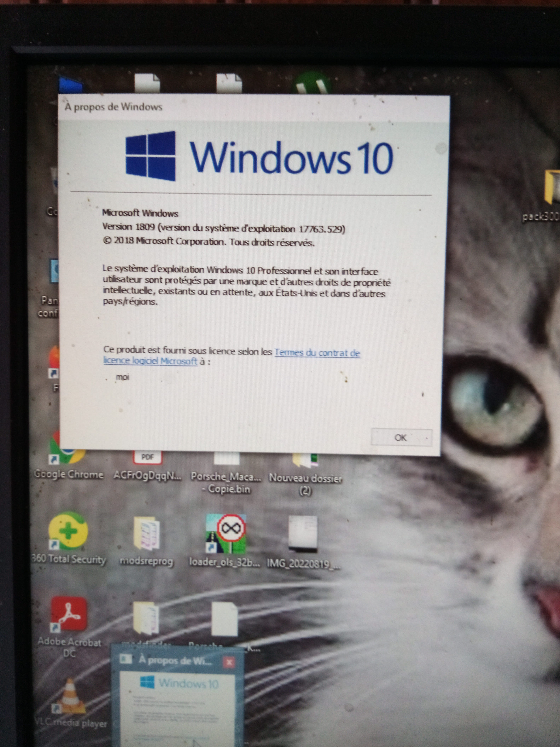Click the Windows 10 logo in the dialog
560x747 pixels.
(259, 157)
